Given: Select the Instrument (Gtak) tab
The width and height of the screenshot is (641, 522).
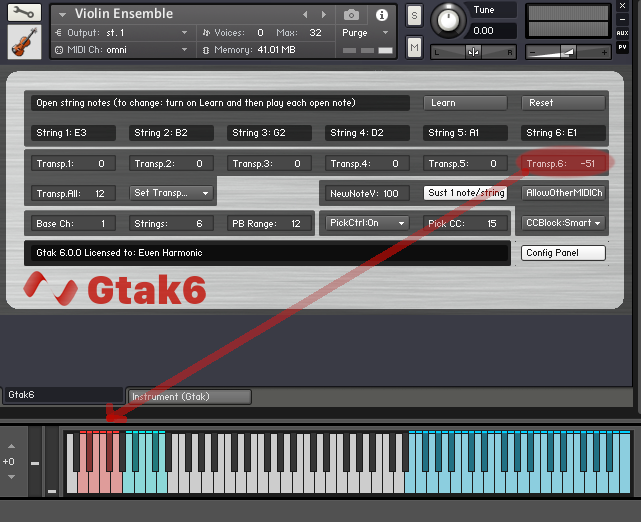Looking at the screenshot, I should [x=189, y=397].
